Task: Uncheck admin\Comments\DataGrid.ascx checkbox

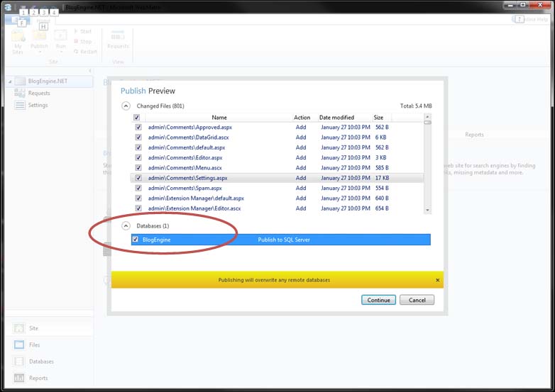Action: pyautogui.click(x=138, y=137)
